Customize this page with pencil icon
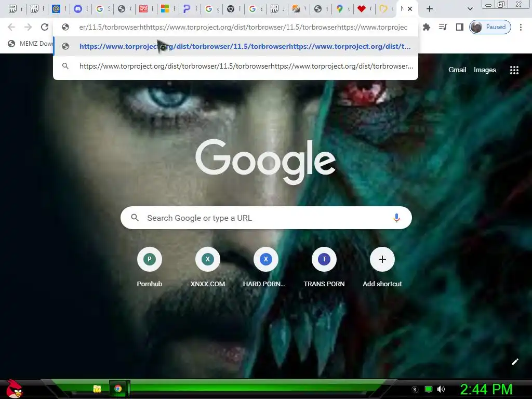Image resolution: width=532 pixels, height=399 pixels. pyautogui.click(x=515, y=362)
